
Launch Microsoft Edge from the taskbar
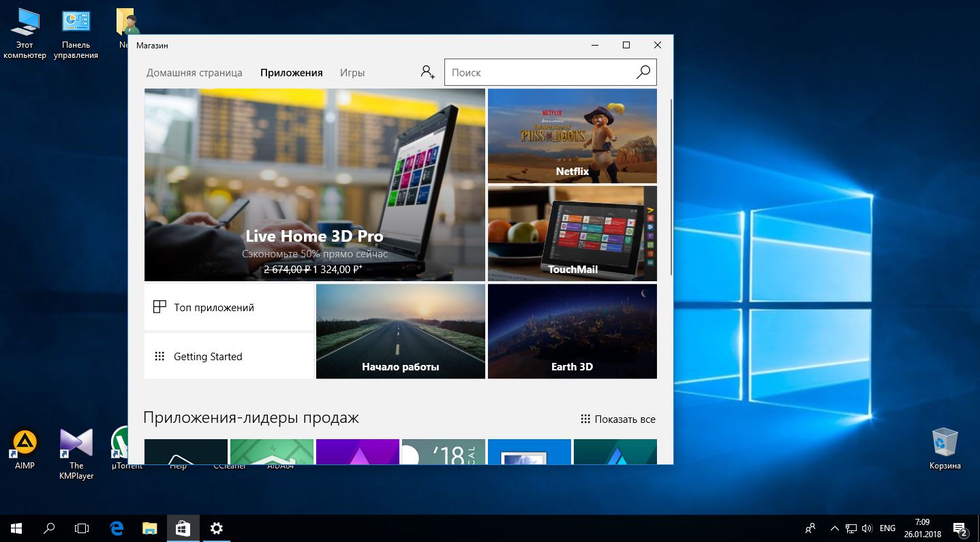[x=117, y=528]
